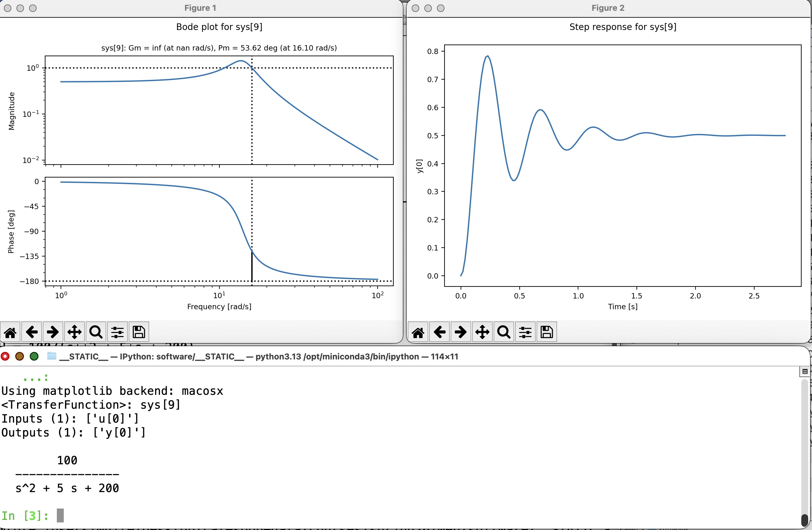This screenshot has height=530, width=812.
Task: Click the Home reset view icon in Figure 2
Action: 418,332
